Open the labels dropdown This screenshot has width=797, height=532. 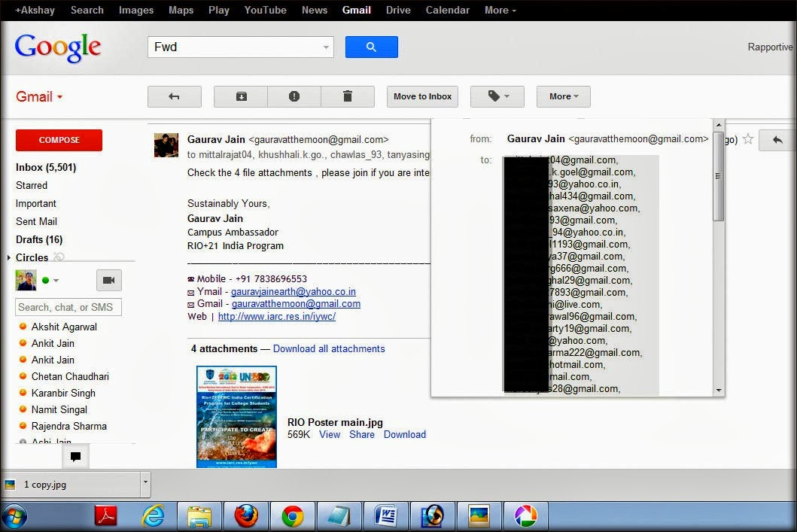point(497,96)
